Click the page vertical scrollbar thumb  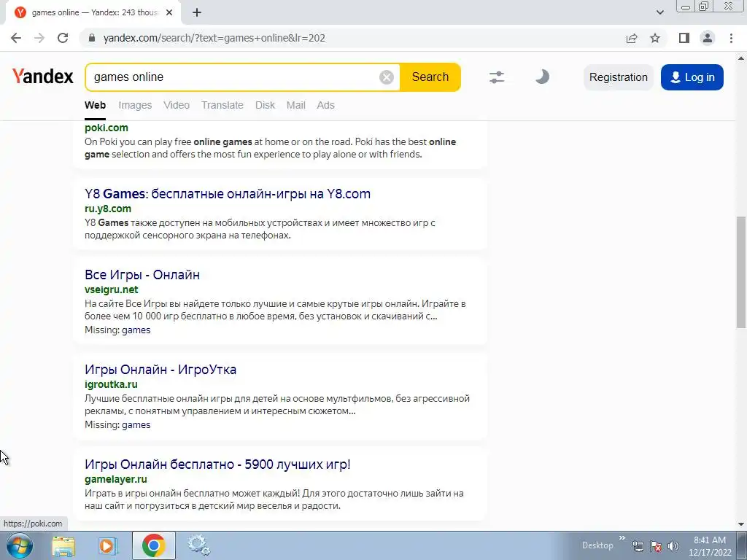[x=741, y=271]
